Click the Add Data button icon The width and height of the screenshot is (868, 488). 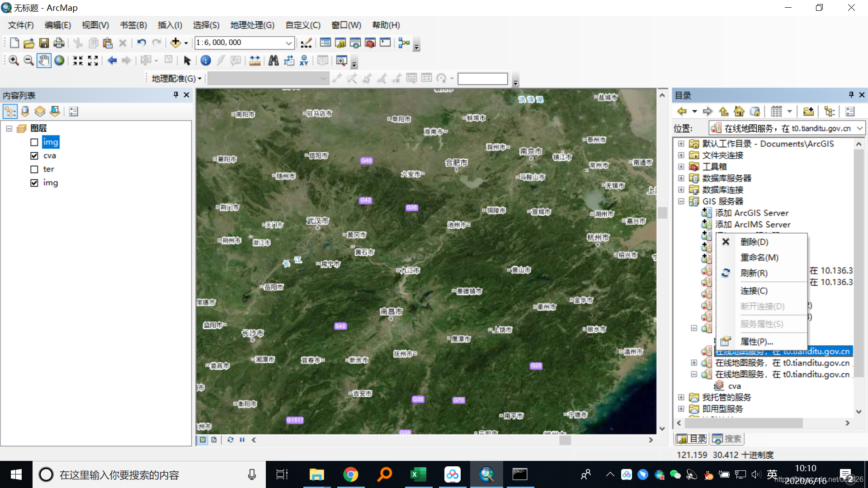175,43
